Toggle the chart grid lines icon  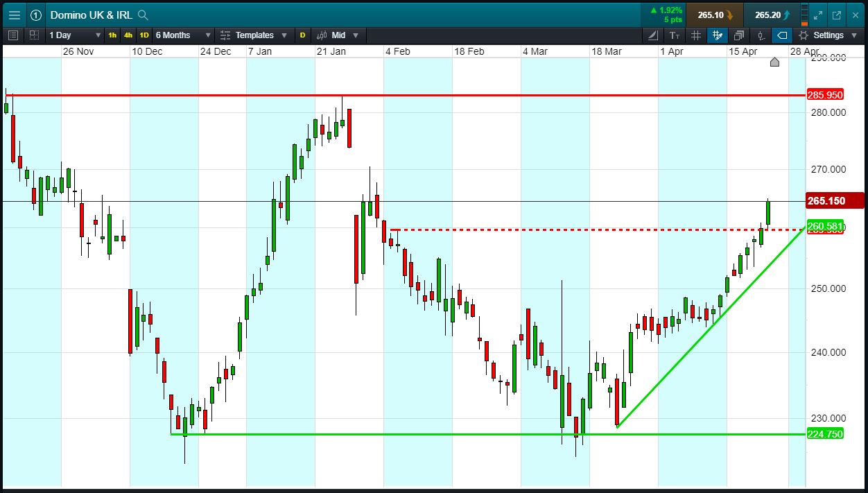(696, 35)
